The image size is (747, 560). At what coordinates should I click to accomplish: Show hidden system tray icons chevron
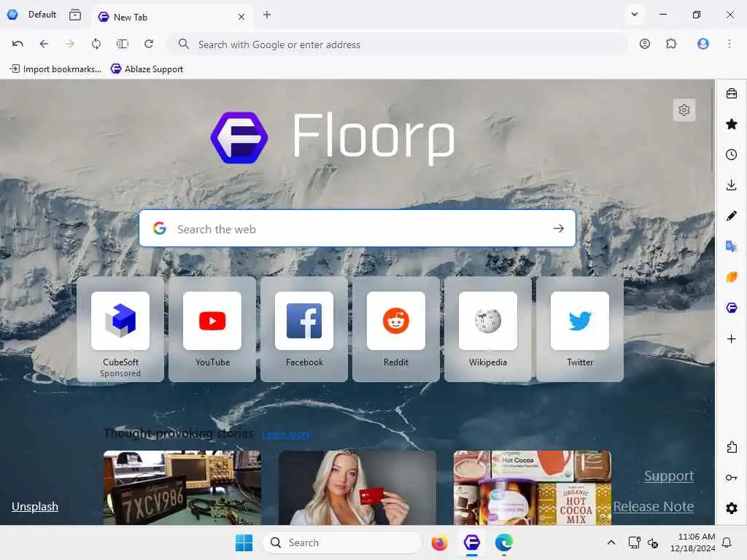(x=611, y=542)
